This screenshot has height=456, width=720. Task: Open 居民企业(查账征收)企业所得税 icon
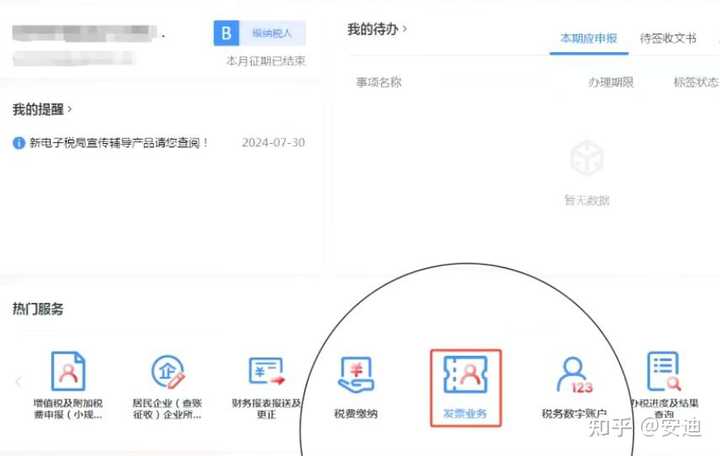click(168, 372)
